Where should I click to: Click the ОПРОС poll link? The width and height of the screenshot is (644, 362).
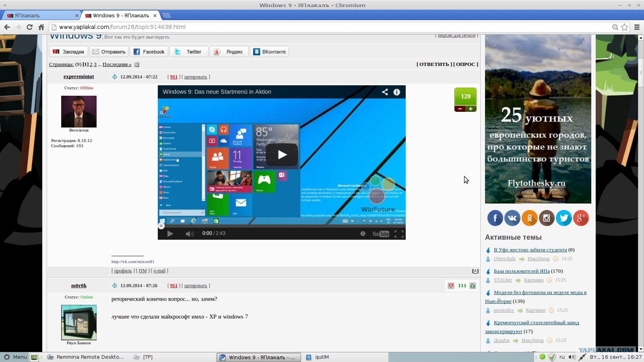click(x=466, y=64)
